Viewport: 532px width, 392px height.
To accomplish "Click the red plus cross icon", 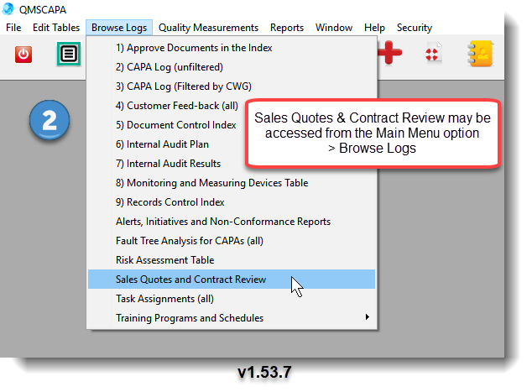I will point(389,54).
